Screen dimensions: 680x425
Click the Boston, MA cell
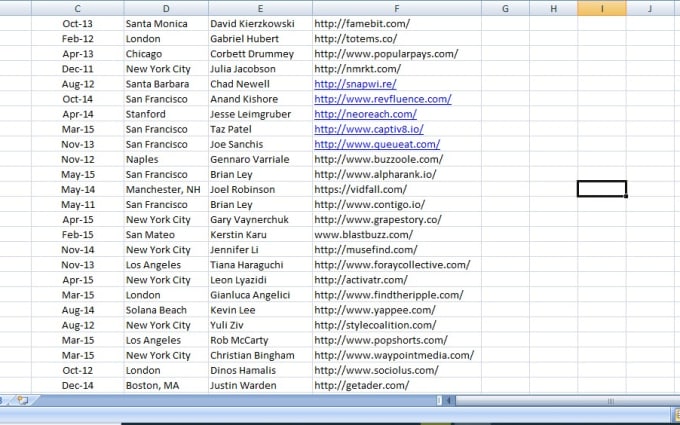click(166, 386)
